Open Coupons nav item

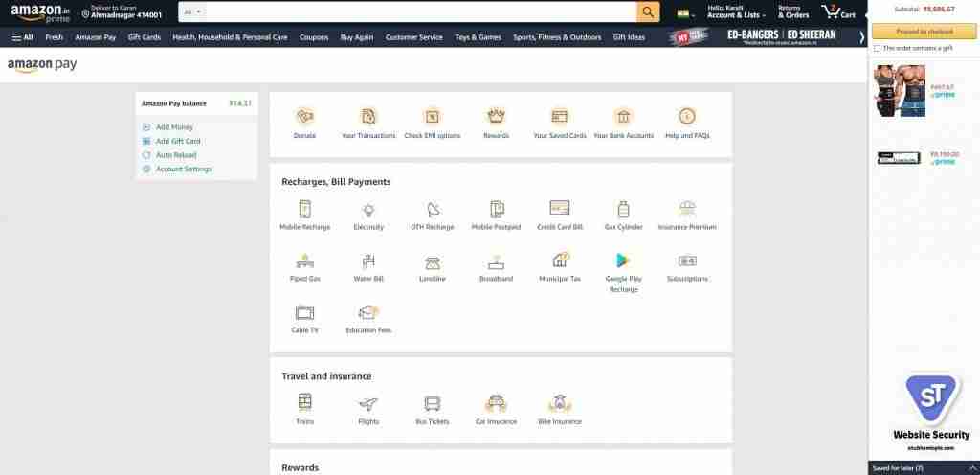click(x=314, y=37)
